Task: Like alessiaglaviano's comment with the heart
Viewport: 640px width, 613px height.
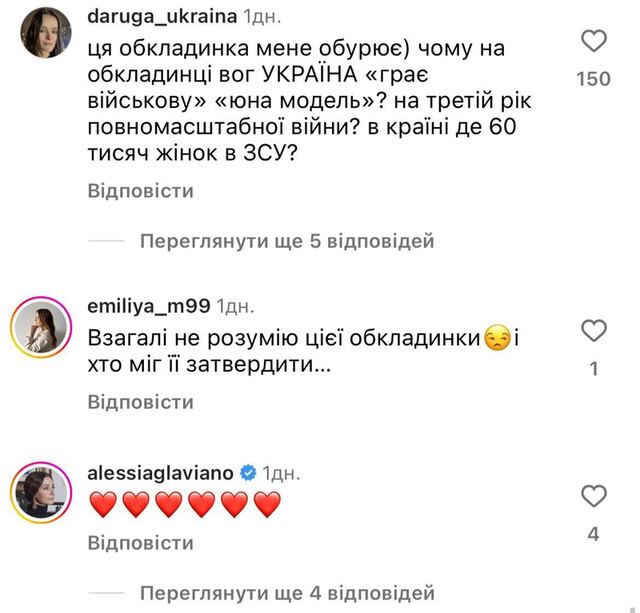Action: tap(594, 495)
